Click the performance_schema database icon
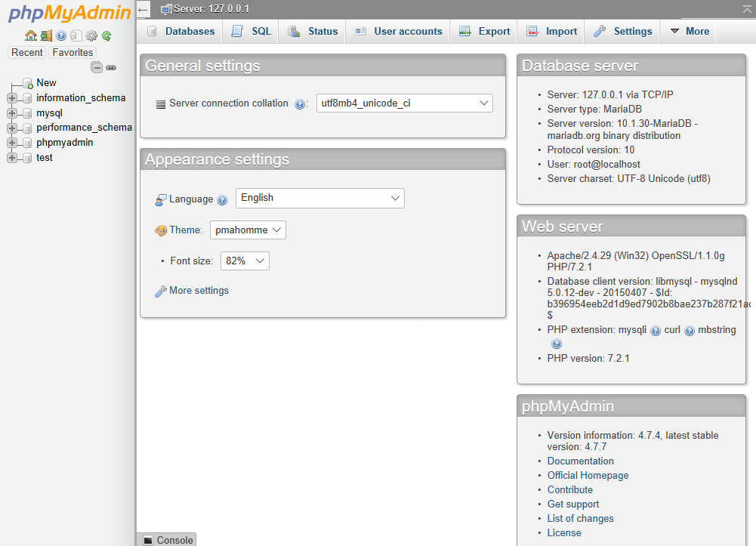756x546 pixels. coord(27,128)
